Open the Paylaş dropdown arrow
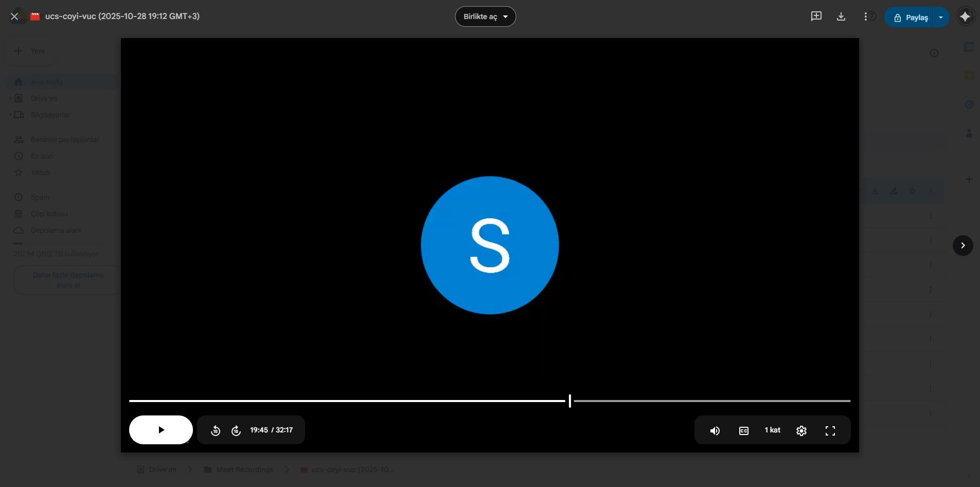 click(940, 18)
